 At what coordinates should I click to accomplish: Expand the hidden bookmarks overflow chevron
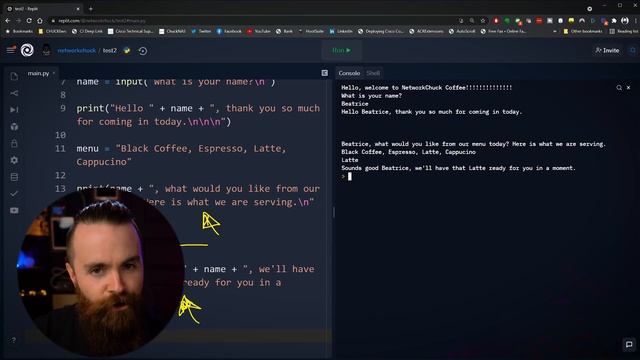point(554,31)
